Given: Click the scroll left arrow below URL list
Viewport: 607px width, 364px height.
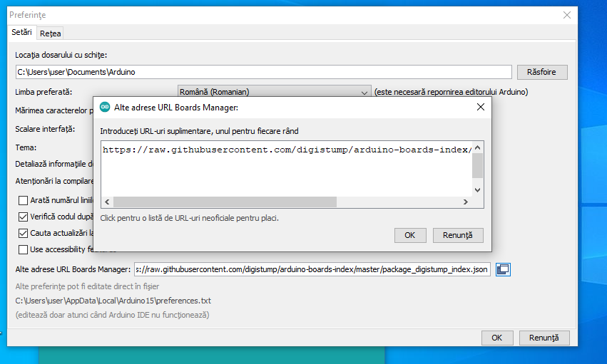Looking at the screenshot, I should click(x=107, y=202).
